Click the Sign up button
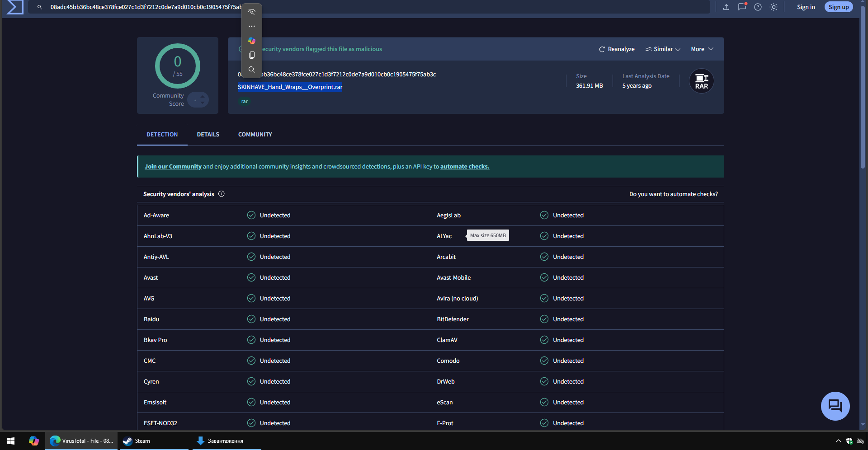This screenshot has width=868, height=450. click(x=839, y=7)
